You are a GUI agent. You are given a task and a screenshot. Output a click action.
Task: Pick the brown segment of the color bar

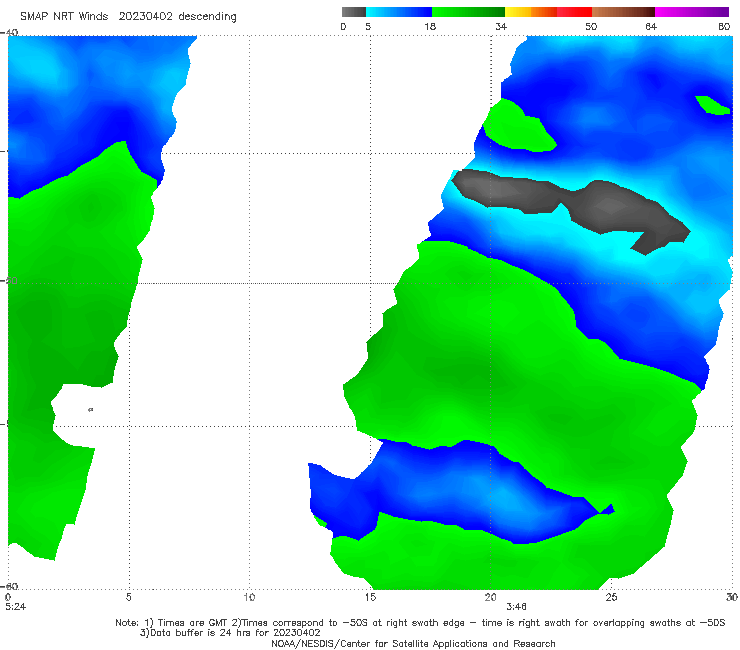click(x=623, y=12)
